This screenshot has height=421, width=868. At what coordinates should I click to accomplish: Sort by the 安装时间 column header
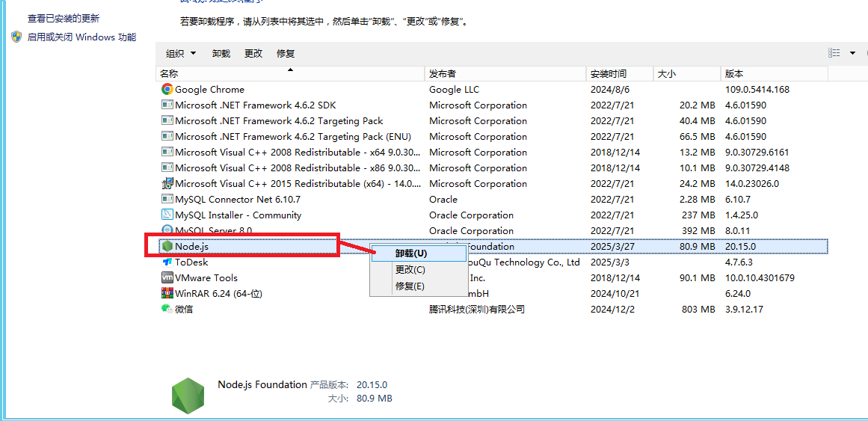(620, 74)
